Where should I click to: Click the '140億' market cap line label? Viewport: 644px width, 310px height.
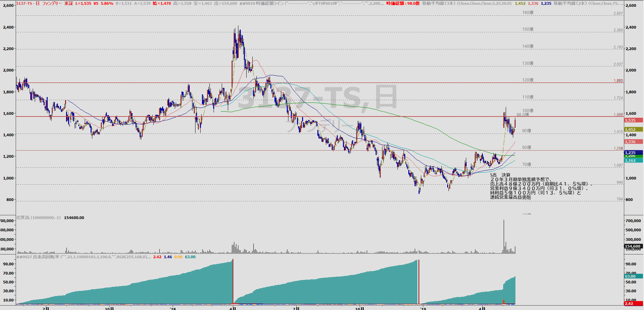click(x=528, y=46)
